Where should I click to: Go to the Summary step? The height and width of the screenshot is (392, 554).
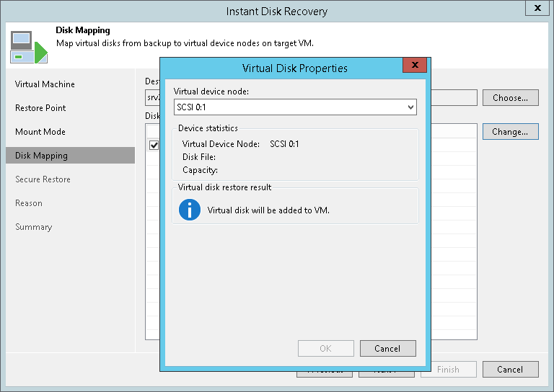[34, 227]
